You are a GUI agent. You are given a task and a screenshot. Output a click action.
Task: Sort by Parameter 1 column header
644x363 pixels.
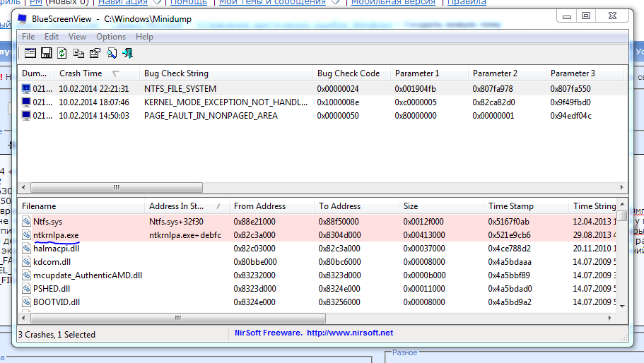pos(430,73)
